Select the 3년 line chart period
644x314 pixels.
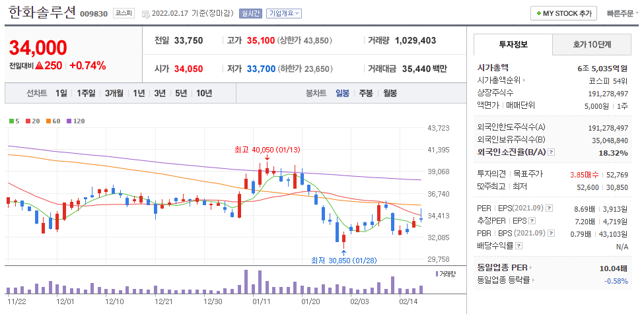(x=160, y=93)
